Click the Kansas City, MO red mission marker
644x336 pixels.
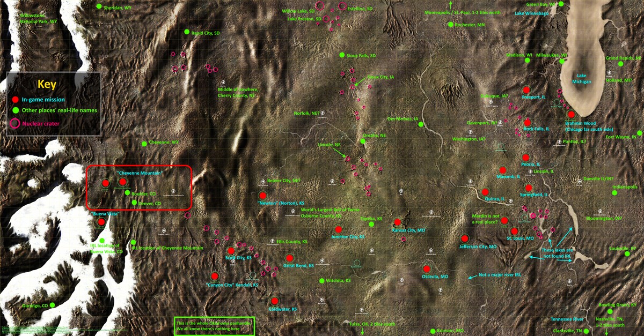pyautogui.click(x=397, y=222)
